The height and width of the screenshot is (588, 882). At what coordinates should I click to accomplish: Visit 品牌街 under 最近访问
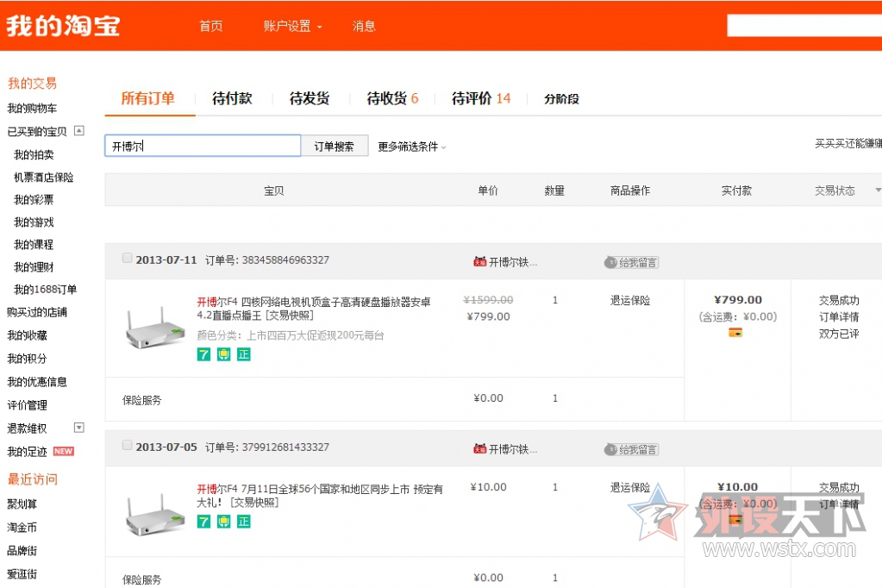(x=22, y=550)
